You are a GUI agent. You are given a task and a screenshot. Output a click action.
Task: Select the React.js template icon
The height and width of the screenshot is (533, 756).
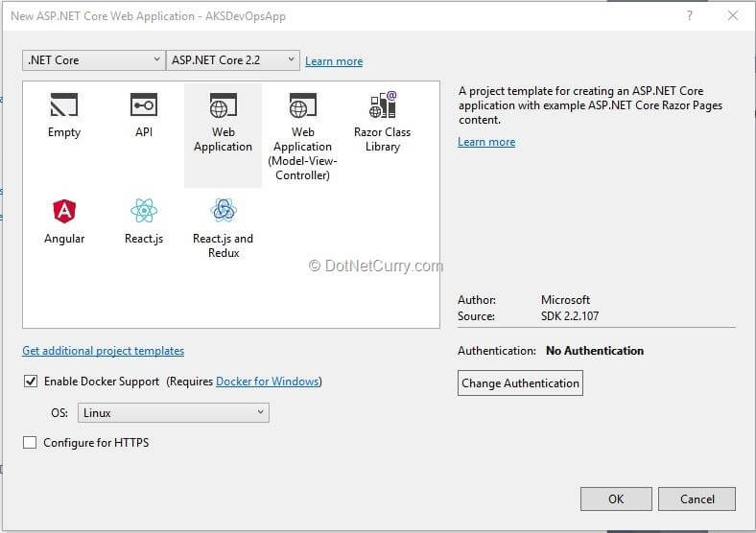(x=144, y=211)
